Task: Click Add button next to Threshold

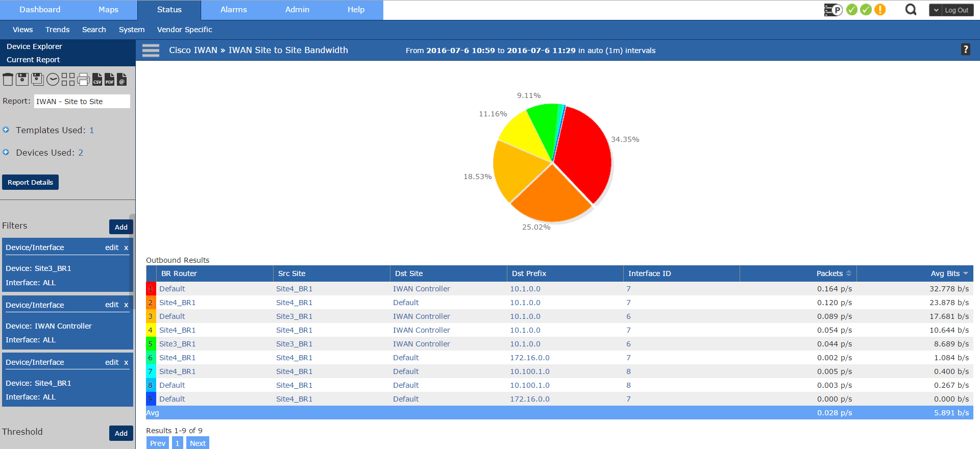Action: (x=121, y=433)
